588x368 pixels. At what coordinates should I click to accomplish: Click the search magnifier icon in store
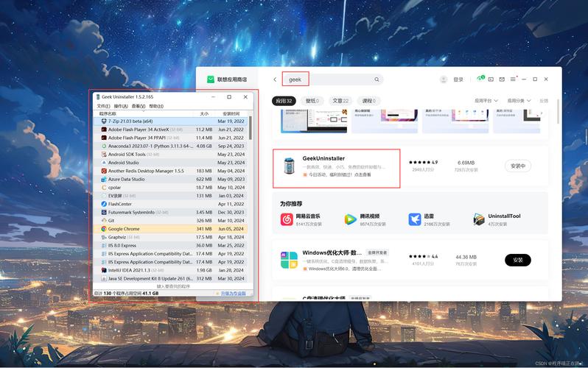pyautogui.click(x=377, y=79)
